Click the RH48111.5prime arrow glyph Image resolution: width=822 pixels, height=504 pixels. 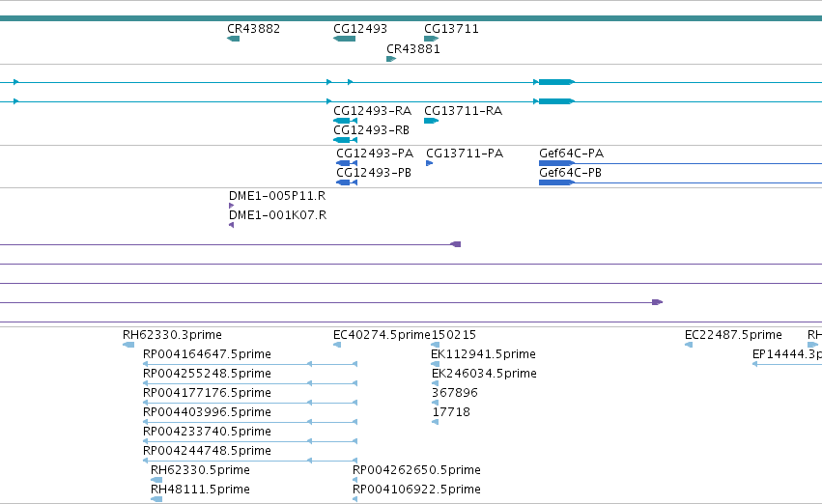tap(156, 499)
